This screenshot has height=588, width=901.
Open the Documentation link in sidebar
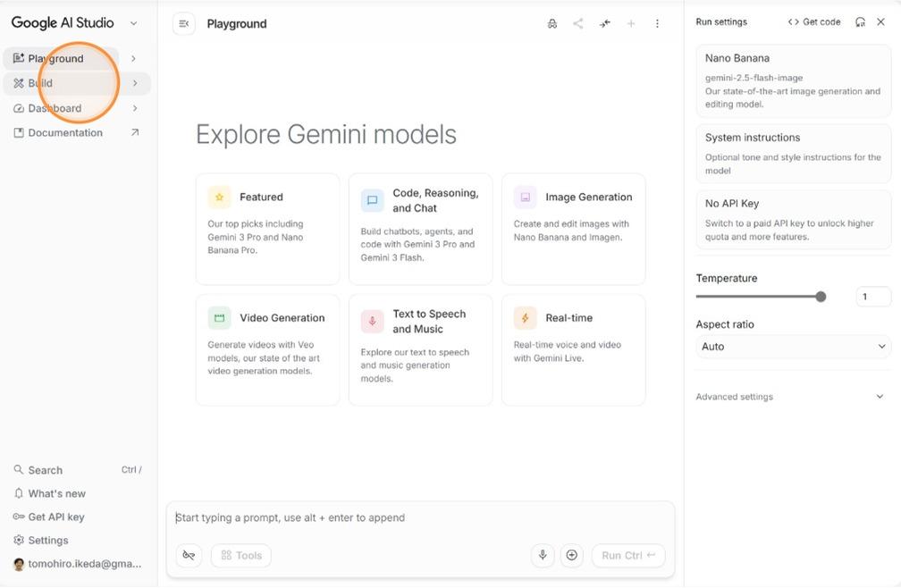pos(65,133)
